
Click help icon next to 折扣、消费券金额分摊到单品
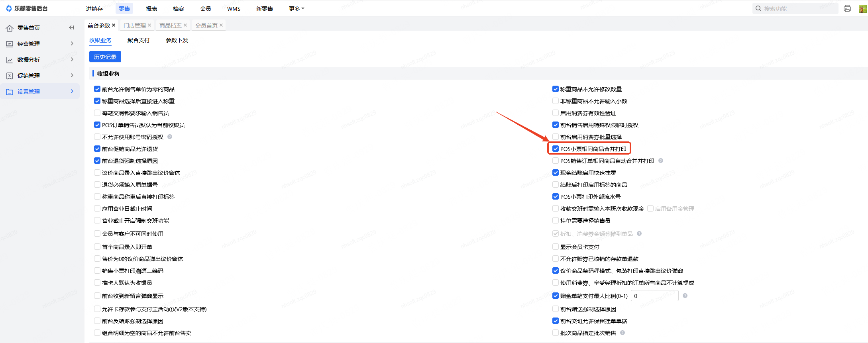639,233
